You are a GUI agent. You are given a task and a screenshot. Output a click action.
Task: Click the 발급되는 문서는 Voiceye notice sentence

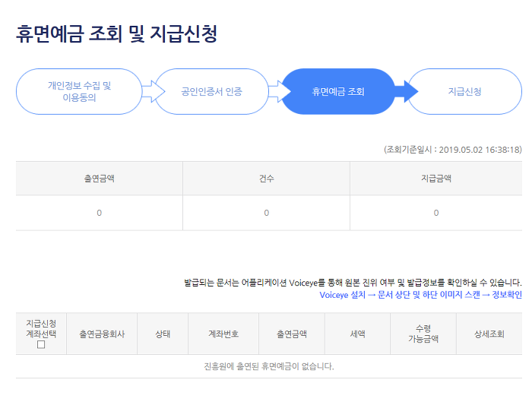click(x=353, y=283)
